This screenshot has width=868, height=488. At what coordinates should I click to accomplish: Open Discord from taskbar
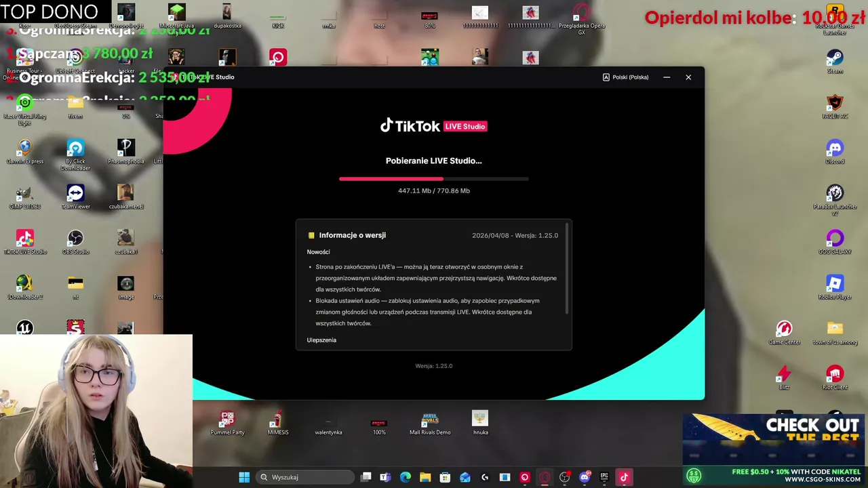pos(585,477)
